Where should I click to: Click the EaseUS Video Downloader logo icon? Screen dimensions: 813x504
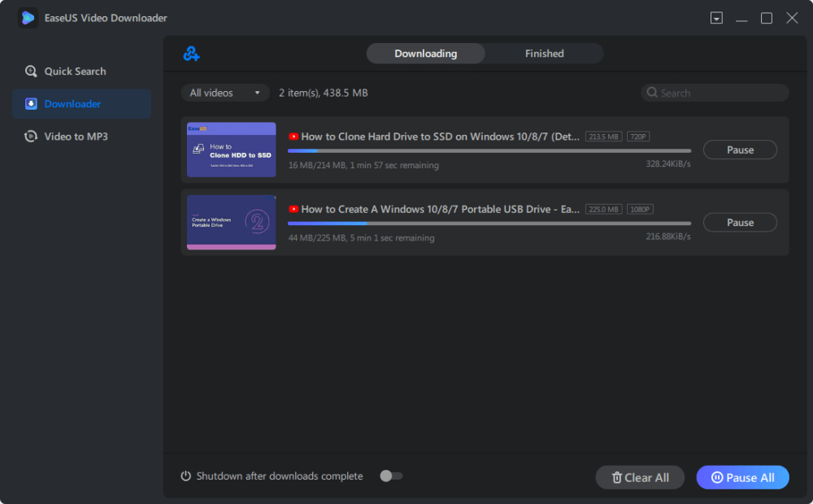(28, 18)
